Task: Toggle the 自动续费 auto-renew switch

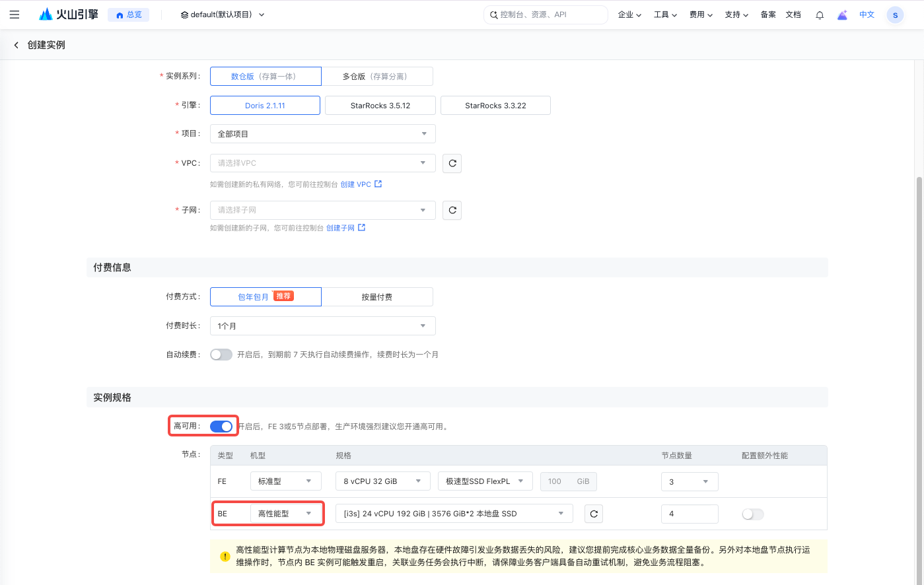Action: [221, 355]
